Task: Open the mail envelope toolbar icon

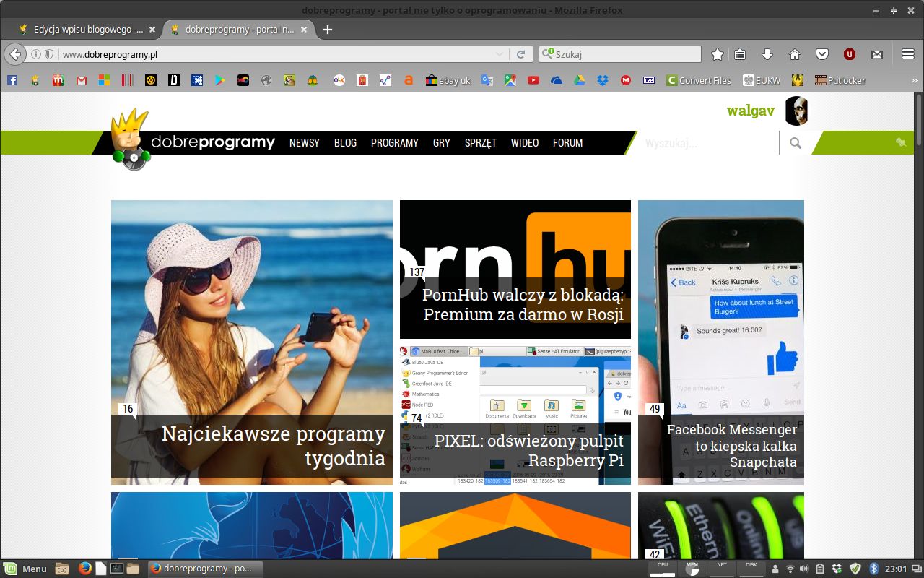Action: click(x=877, y=54)
